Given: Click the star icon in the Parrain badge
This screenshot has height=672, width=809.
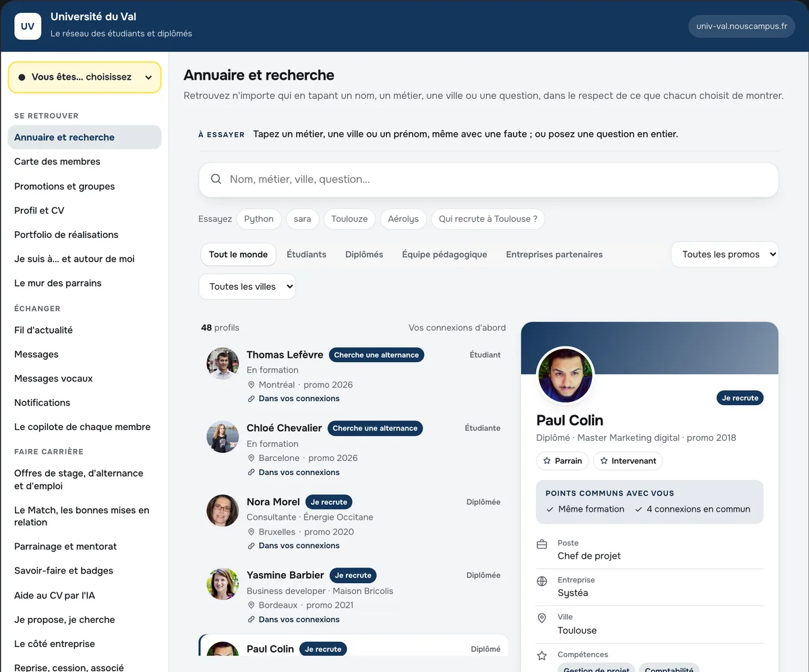Looking at the screenshot, I should point(547,461).
